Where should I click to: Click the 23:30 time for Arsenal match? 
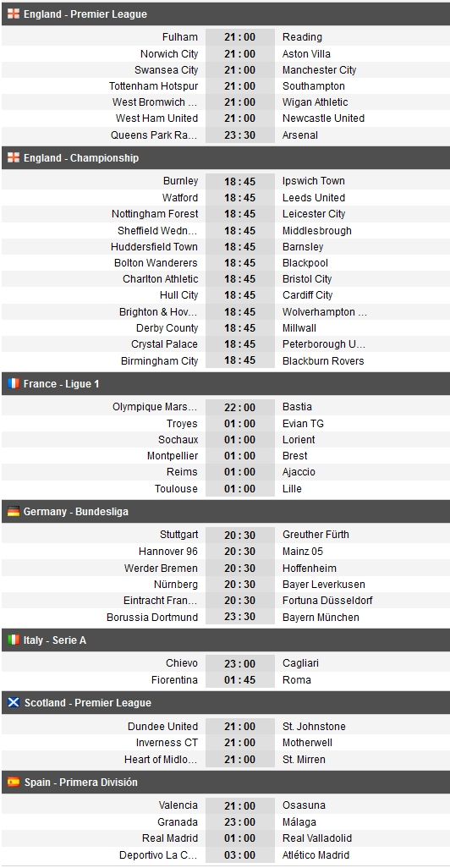[240, 135]
